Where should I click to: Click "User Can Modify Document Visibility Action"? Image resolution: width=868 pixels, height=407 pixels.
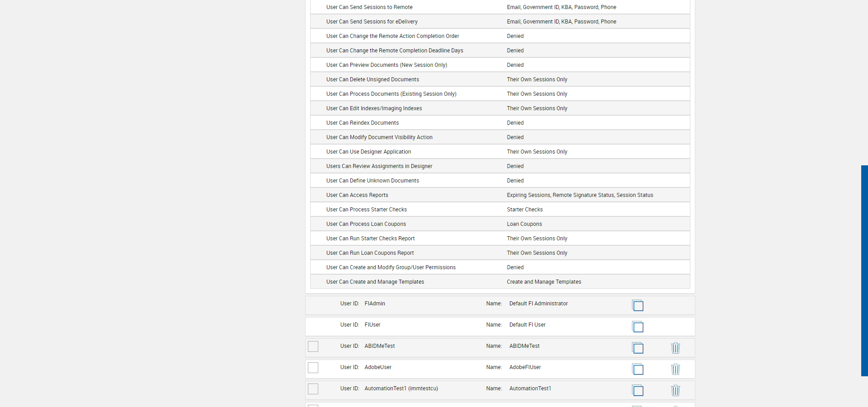pos(379,137)
